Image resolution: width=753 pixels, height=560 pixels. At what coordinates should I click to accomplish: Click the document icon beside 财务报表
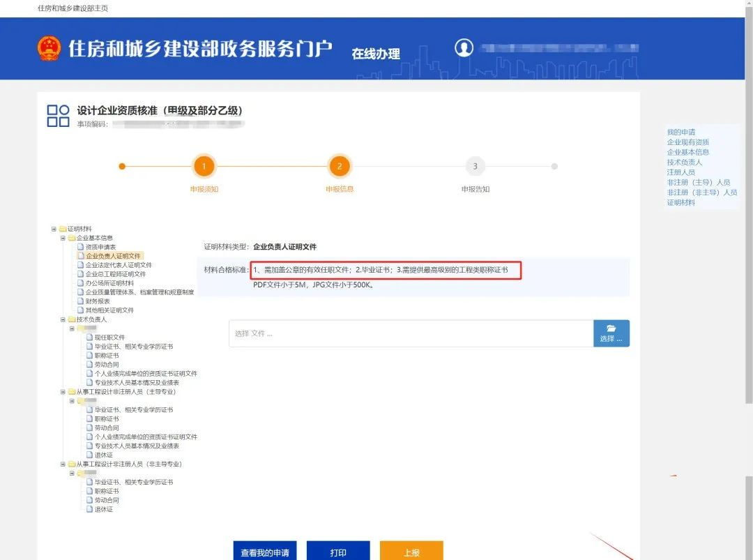tap(80, 301)
